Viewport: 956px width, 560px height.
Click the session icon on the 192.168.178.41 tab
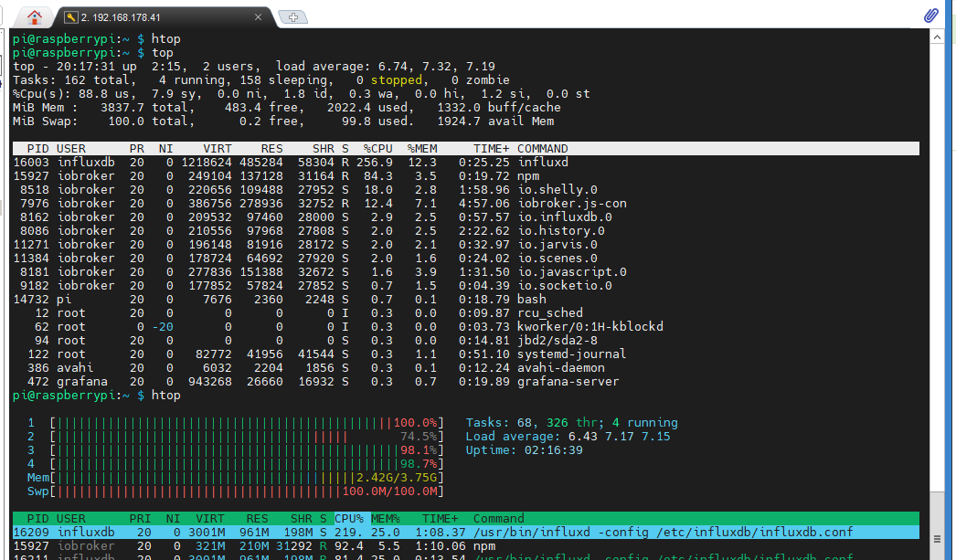70,17
